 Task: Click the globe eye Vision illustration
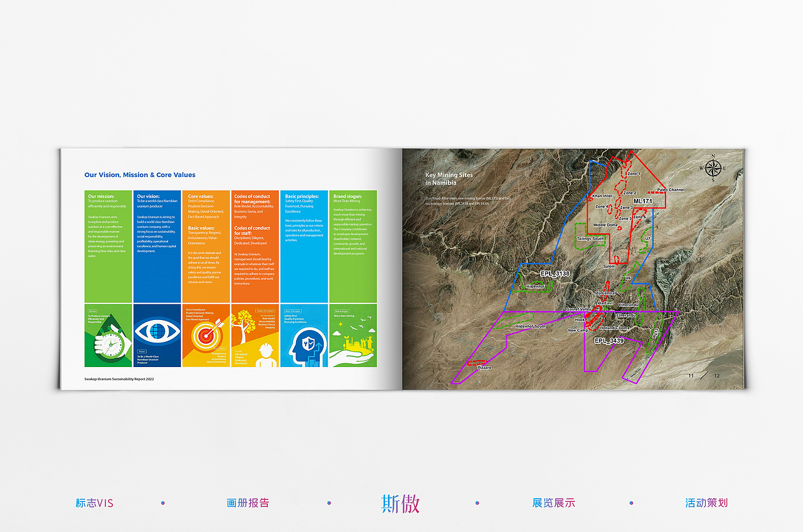click(x=157, y=332)
